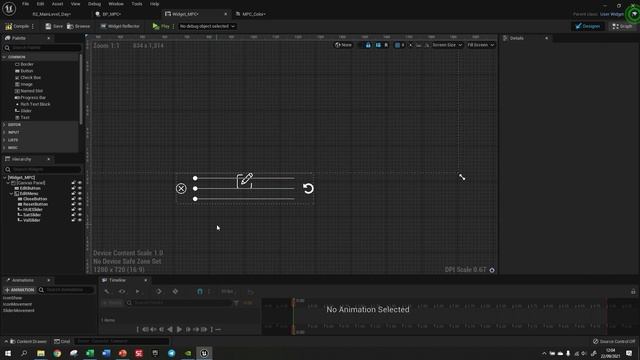Select Check Box widget in Palette
The image size is (640, 360).
coord(28,78)
